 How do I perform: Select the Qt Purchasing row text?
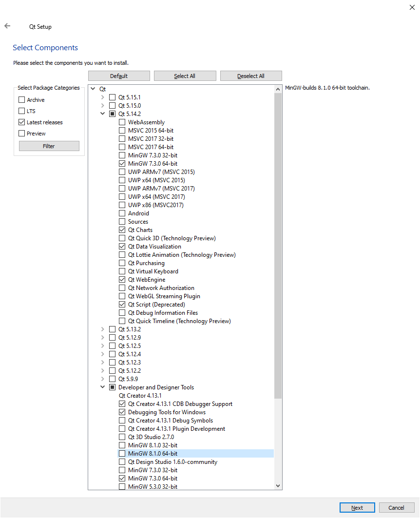click(x=146, y=263)
